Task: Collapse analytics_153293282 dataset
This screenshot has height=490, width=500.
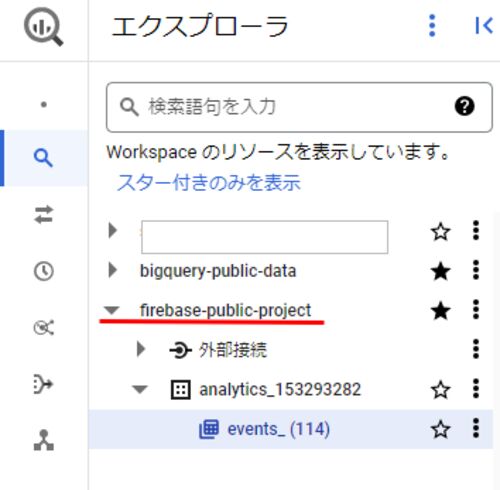Action: (140, 389)
